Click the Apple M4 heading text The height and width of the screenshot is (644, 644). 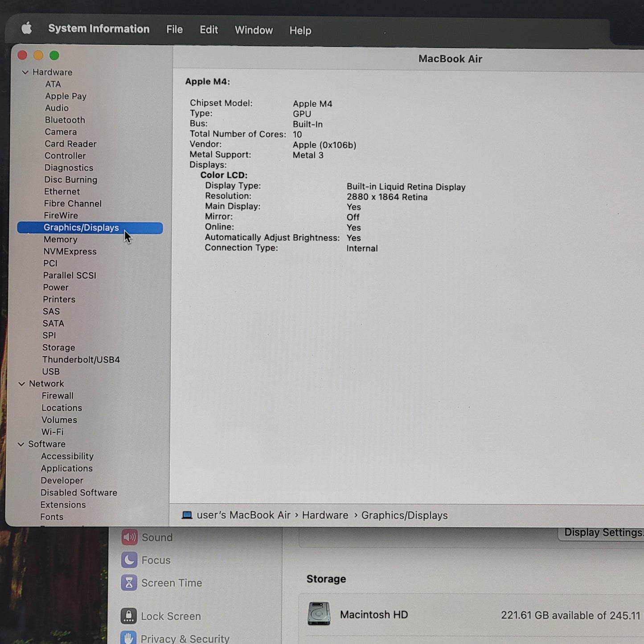click(208, 82)
